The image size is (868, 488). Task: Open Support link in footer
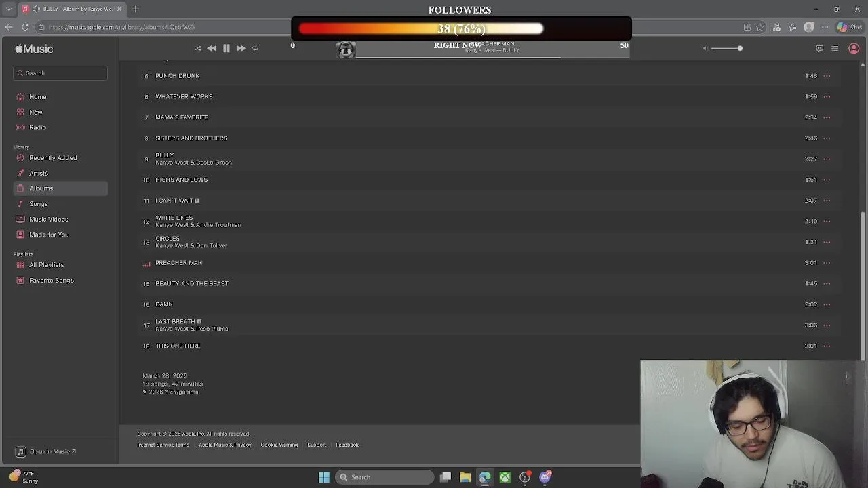[x=317, y=445]
